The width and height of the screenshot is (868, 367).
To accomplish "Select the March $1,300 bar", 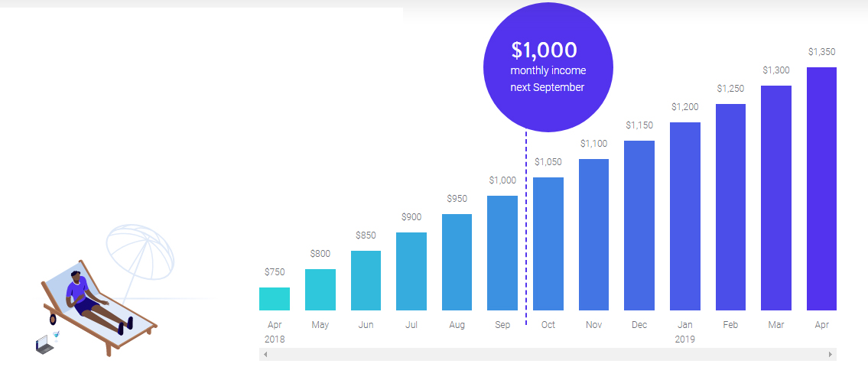I will coord(776,198).
